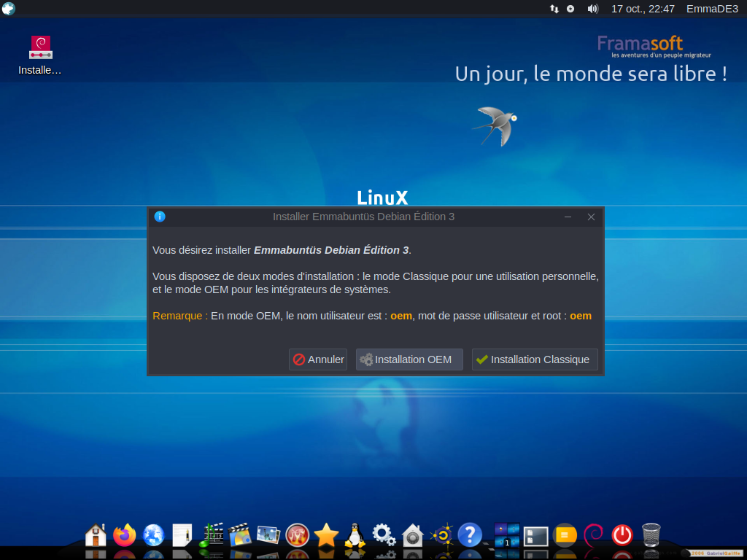Open the desktop installer shortcut
Viewport: 747px width, 560px height.
click(40, 55)
